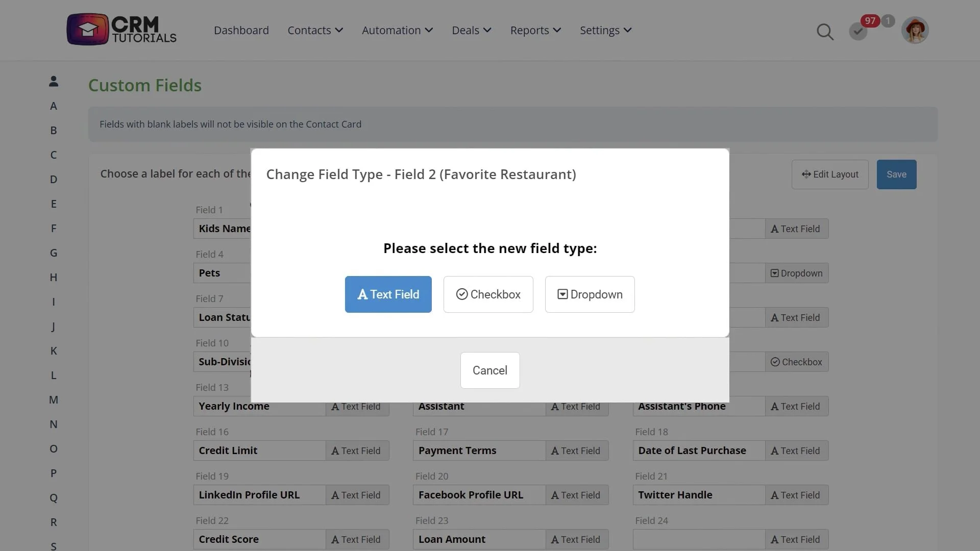Open the user profile avatar

point(915,31)
